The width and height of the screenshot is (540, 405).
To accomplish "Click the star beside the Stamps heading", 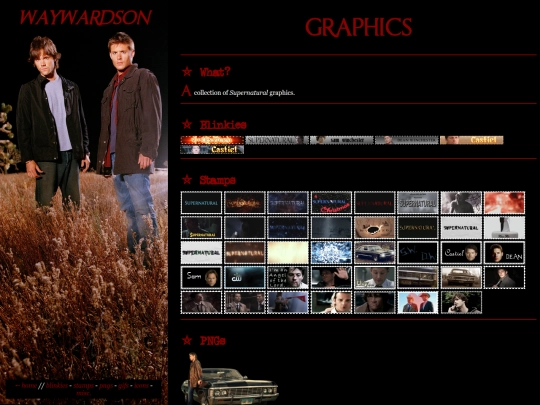I will tap(187, 179).
